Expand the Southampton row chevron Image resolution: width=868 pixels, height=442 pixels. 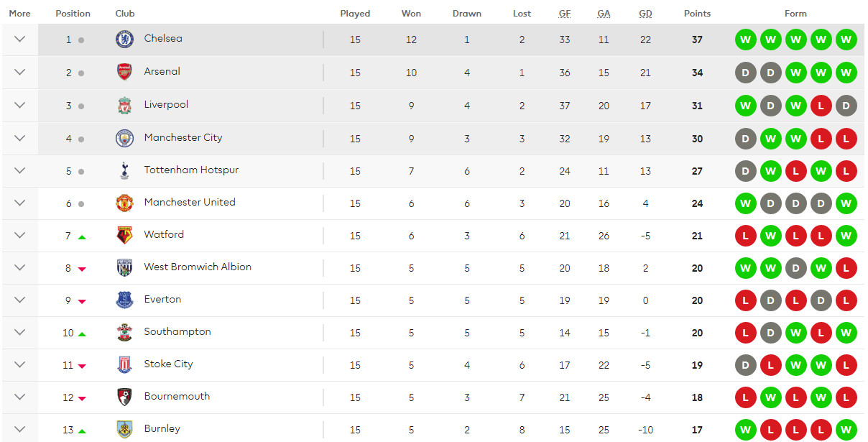pos(20,332)
